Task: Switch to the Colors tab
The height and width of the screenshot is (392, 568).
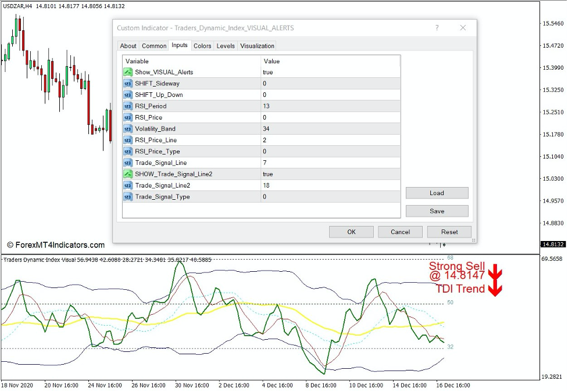Action: (202, 46)
